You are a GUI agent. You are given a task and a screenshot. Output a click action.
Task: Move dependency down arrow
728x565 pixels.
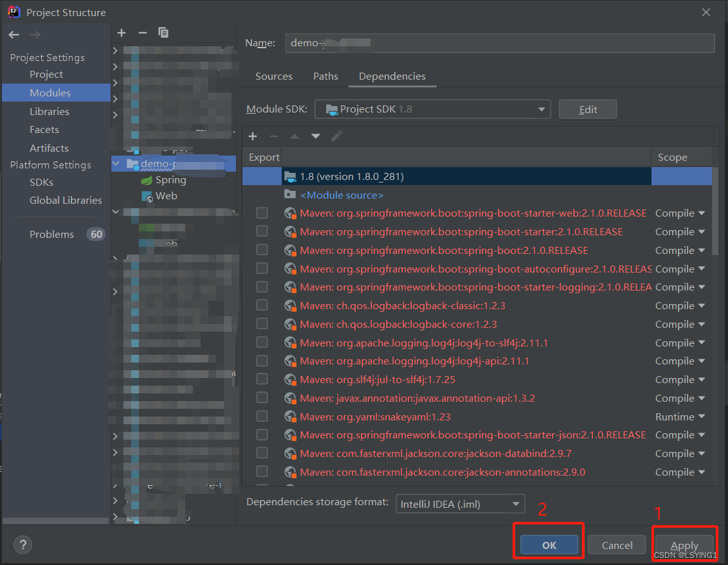[x=316, y=136]
